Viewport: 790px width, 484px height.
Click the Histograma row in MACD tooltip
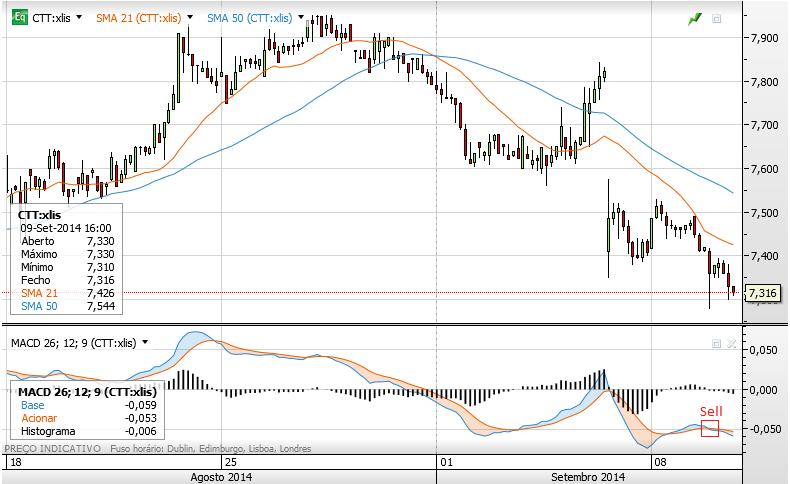80,431
